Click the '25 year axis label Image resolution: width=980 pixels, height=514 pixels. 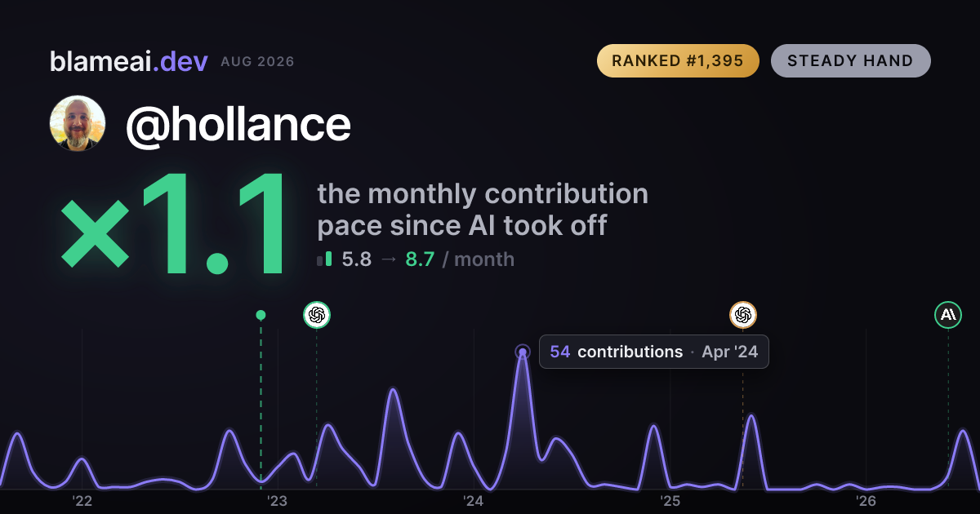pyautogui.click(x=670, y=500)
